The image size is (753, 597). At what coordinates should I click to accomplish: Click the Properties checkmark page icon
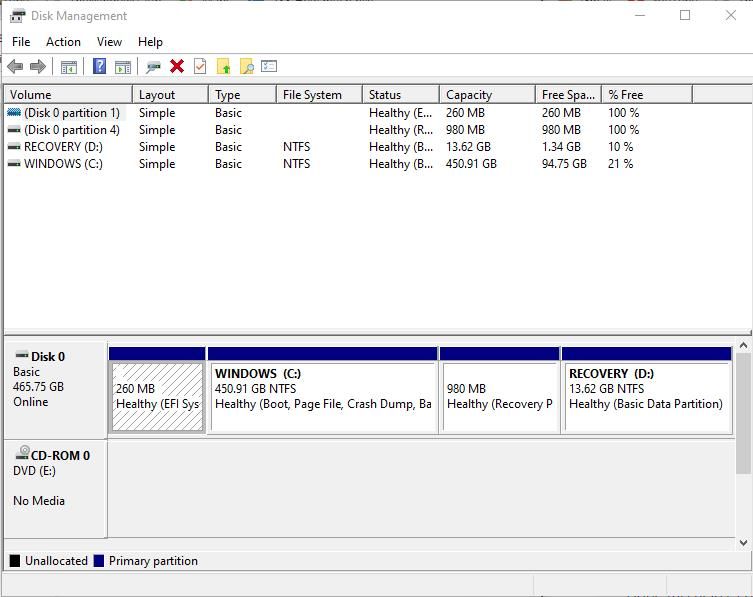point(200,67)
